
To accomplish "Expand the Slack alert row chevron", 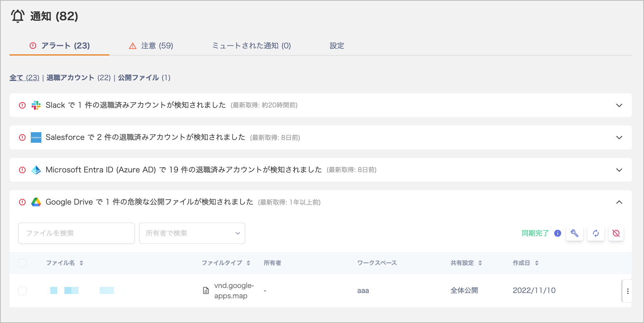I will point(619,105).
